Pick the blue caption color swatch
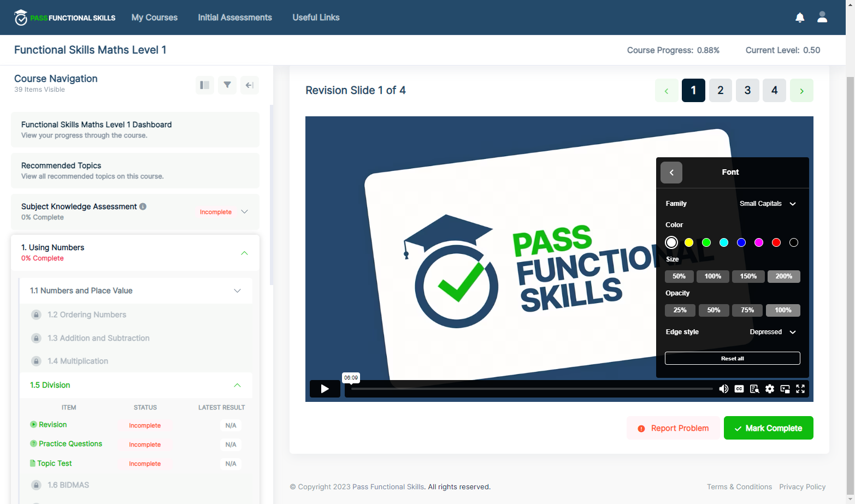The height and width of the screenshot is (504, 855). (x=741, y=242)
